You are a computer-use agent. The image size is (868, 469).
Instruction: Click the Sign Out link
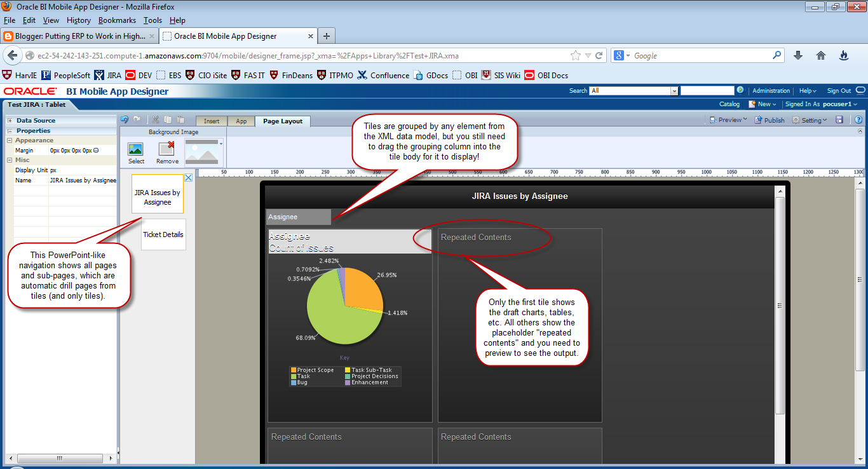coord(839,90)
